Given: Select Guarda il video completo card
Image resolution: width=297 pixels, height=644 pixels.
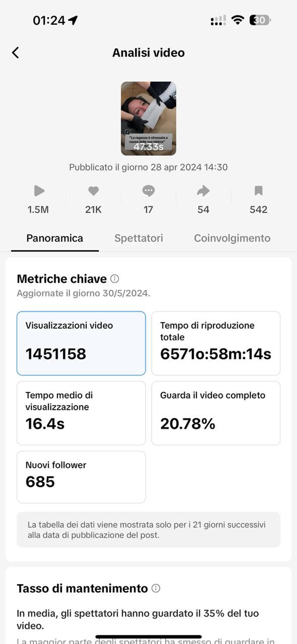Looking at the screenshot, I should click(216, 413).
